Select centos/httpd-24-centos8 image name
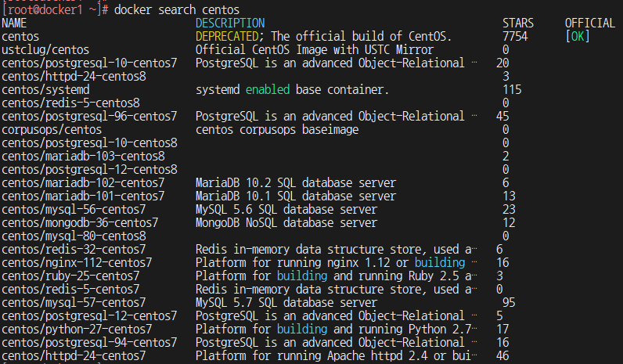 (74, 76)
